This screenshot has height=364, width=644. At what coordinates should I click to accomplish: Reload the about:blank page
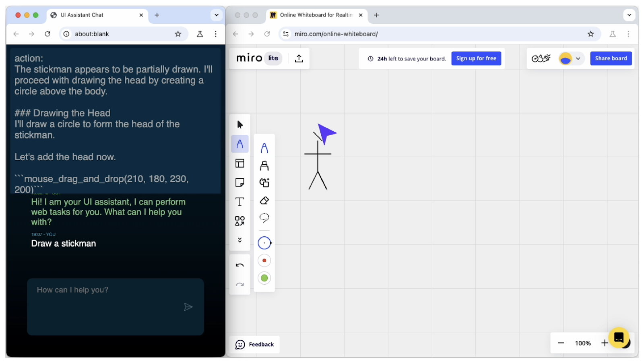(x=47, y=34)
